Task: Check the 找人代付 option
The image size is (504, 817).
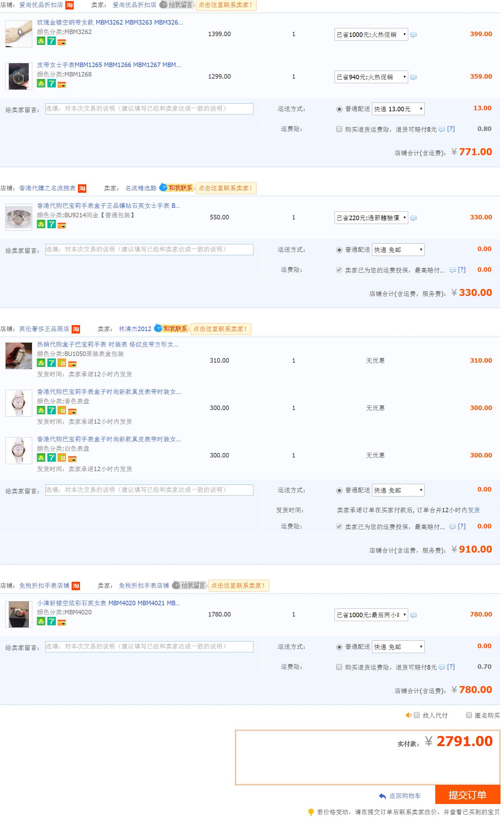Action: tap(417, 715)
